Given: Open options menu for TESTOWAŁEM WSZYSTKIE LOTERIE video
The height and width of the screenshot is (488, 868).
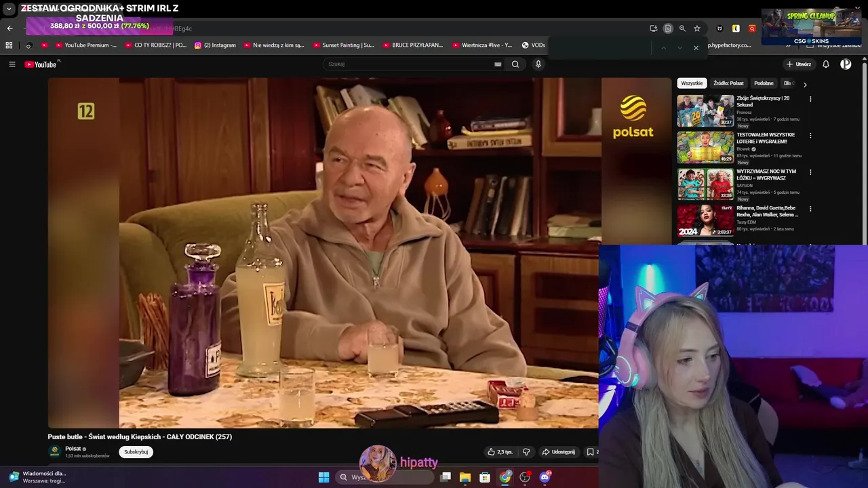Looking at the screenshot, I should tap(810, 136).
